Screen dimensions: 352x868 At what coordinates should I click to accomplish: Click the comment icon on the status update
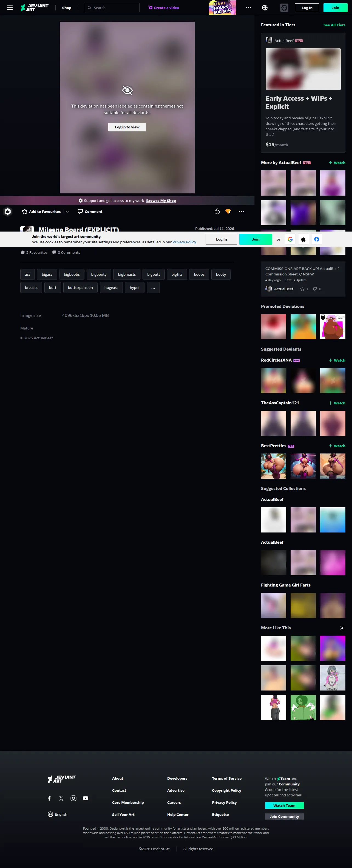(315, 289)
